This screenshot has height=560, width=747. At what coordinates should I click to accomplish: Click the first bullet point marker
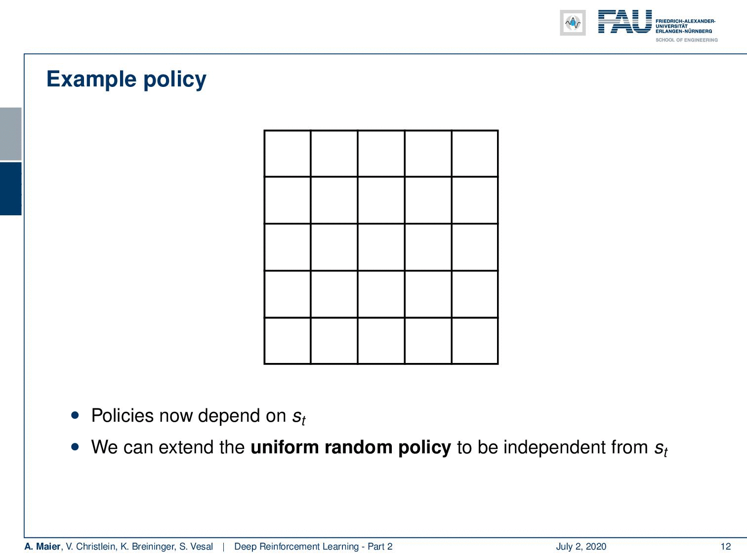click(x=75, y=415)
